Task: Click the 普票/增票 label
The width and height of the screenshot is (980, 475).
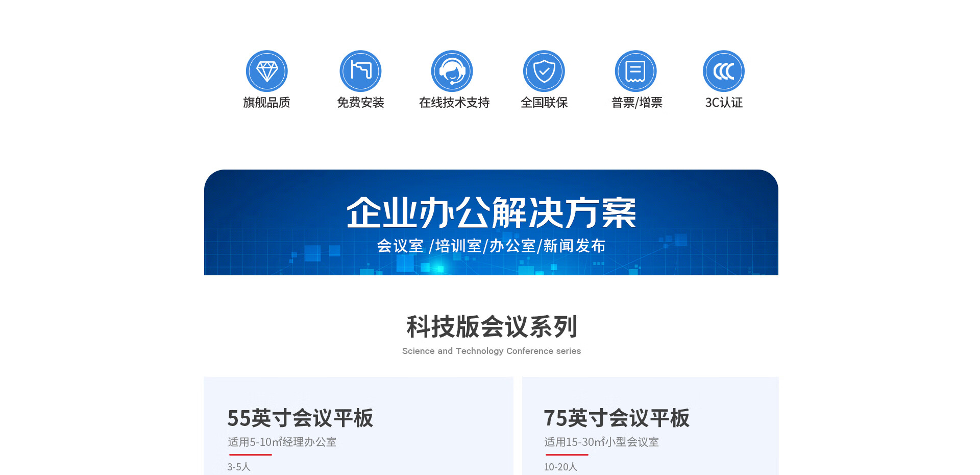Action: coord(636,103)
